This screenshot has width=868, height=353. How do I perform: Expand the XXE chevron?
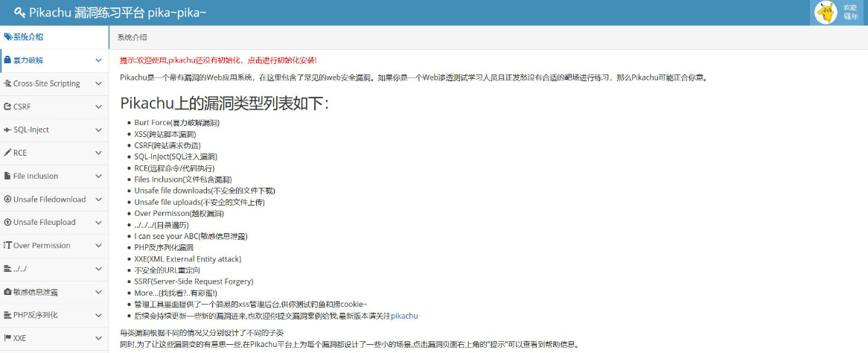point(98,338)
